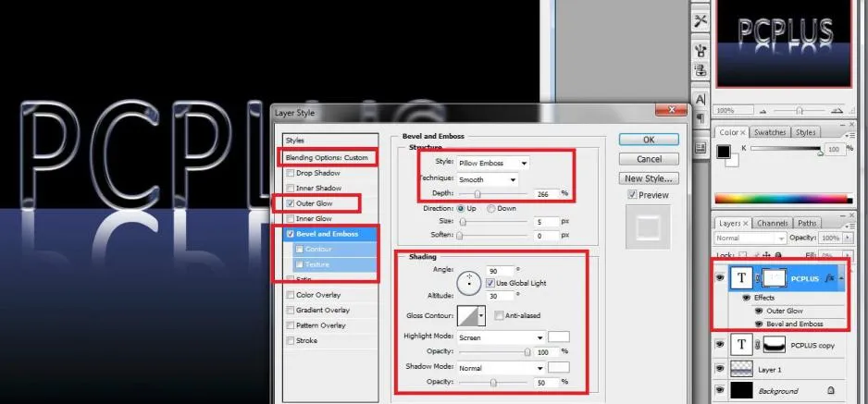Open the Tool Presets panel icon
Image resolution: width=868 pixels, height=404 pixels.
click(x=701, y=21)
